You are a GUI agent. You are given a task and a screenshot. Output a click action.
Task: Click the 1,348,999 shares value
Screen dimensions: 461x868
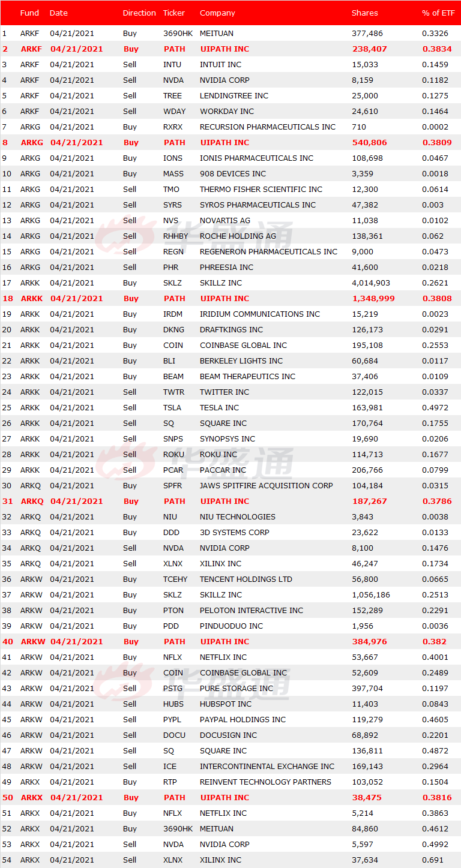tap(373, 298)
